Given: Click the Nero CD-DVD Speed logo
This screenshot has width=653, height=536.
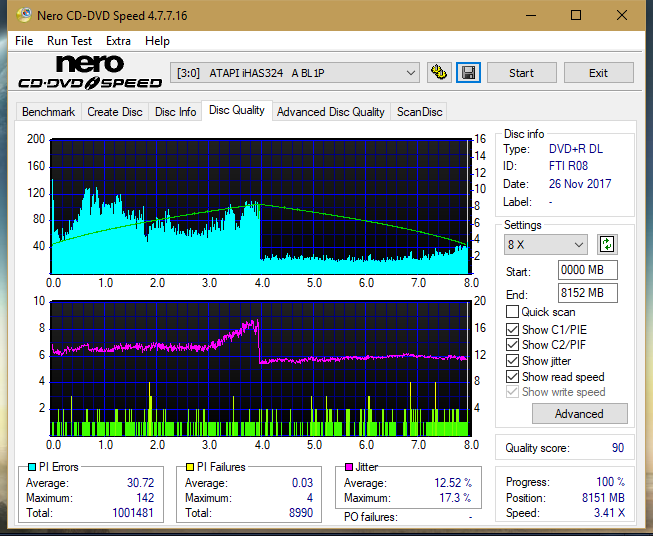Looking at the screenshot, I should click(x=90, y=72).
